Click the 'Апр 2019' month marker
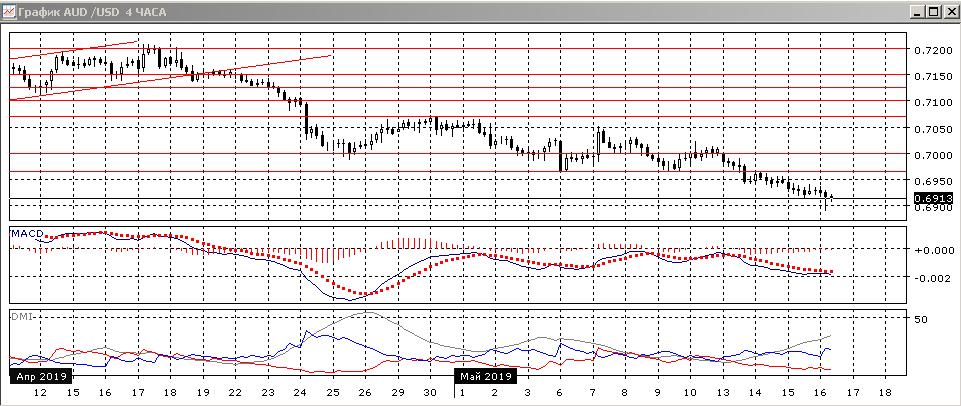This screenshot has height=406, width=961. (x=42, y=375)
